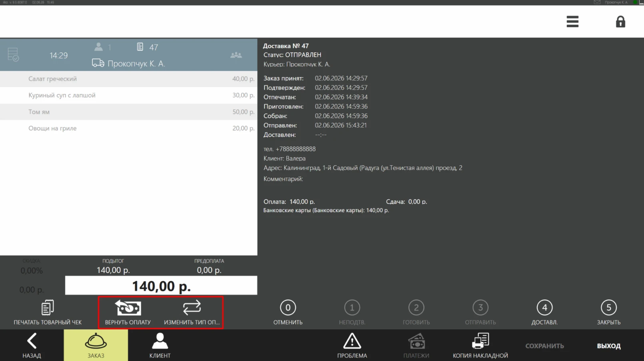Image resolution: width=644 pixels, height=361 pixels.
Task: Click Вернуть оплату refund icon
Action: pos(128,307)
